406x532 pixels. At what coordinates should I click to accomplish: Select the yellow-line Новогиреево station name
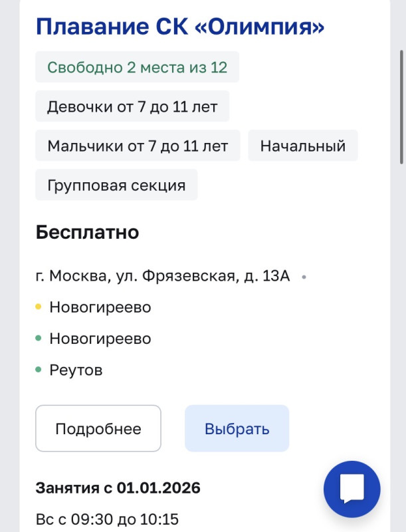click(x=100, y=307)
